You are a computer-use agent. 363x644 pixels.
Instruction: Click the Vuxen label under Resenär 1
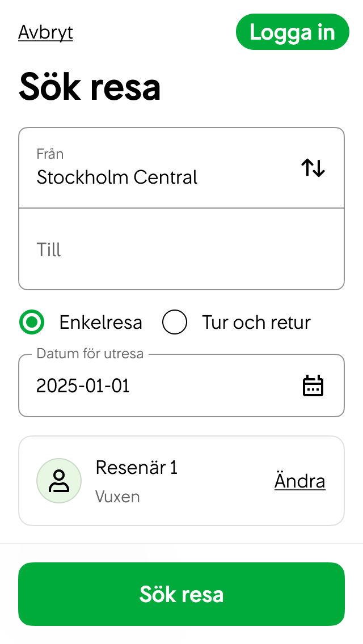pos(117,497)
